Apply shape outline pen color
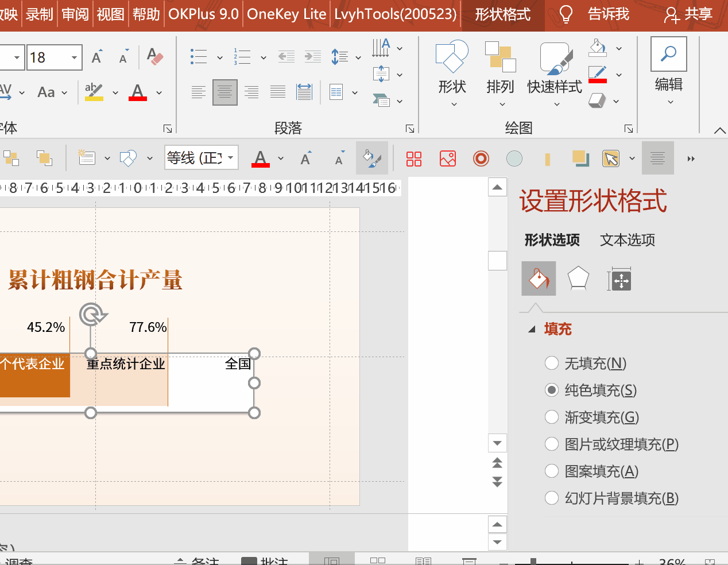Screen dimensions: 728x565 598,75
